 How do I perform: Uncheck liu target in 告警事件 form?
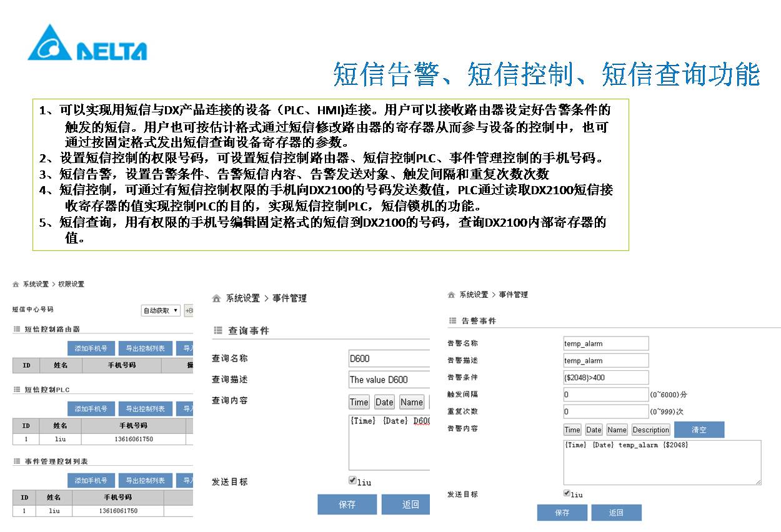[567, 493]
